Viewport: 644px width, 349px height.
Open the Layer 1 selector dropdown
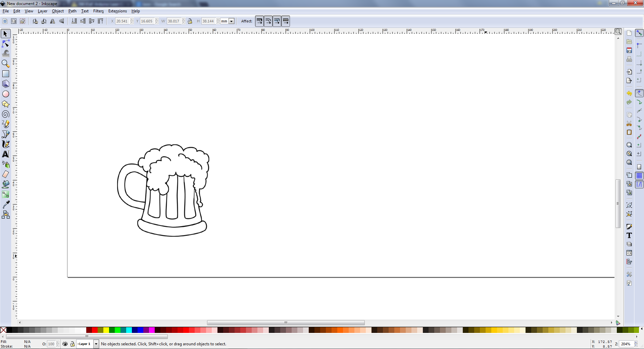(x=96, y=344)
